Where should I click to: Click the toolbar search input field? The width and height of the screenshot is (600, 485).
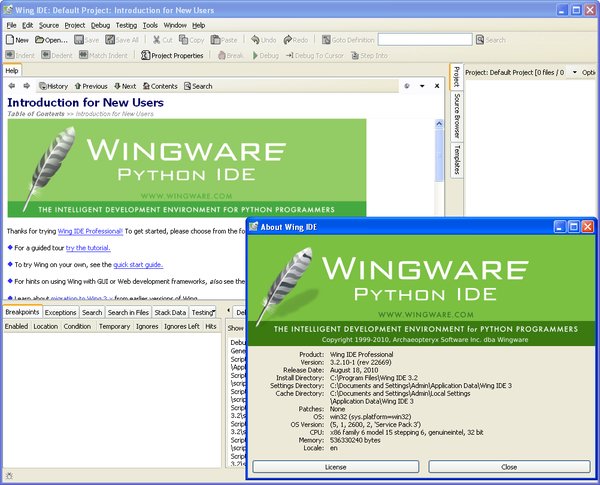coord(424,40)
